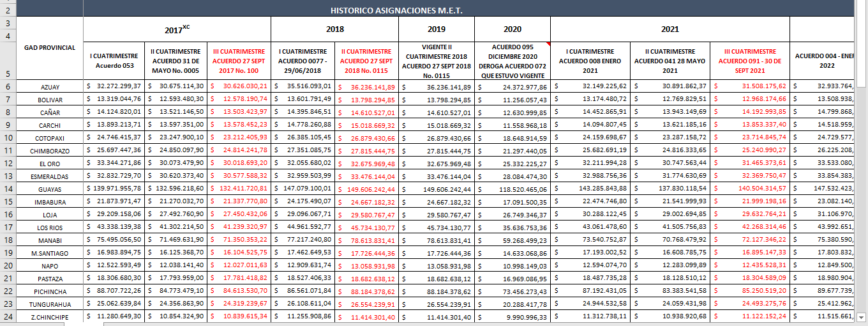Select row header 19
The image size is (868, 326).
coord(8,252)
